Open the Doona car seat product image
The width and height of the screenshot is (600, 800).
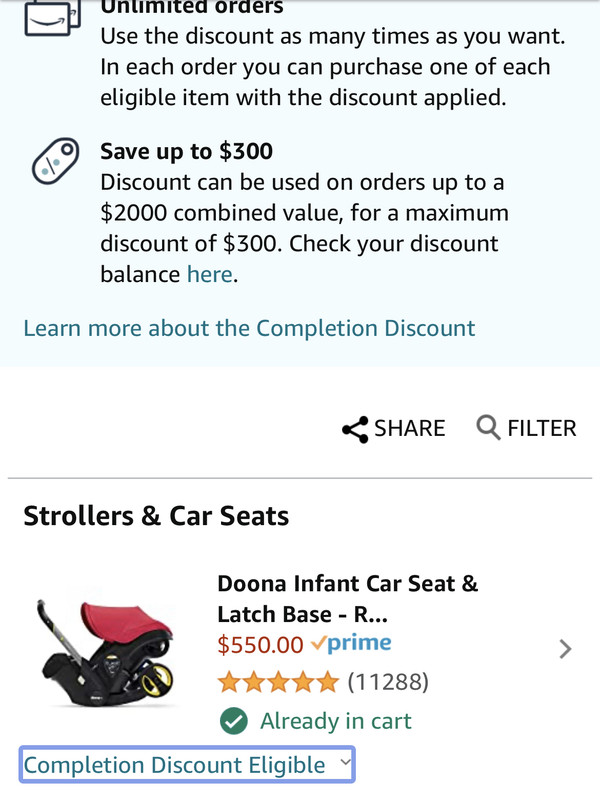pyautogui.click(x=105, y=650)
